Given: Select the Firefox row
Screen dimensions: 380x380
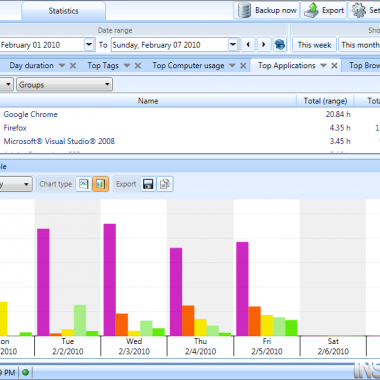Looking at the screenshot, I should 190,128.
